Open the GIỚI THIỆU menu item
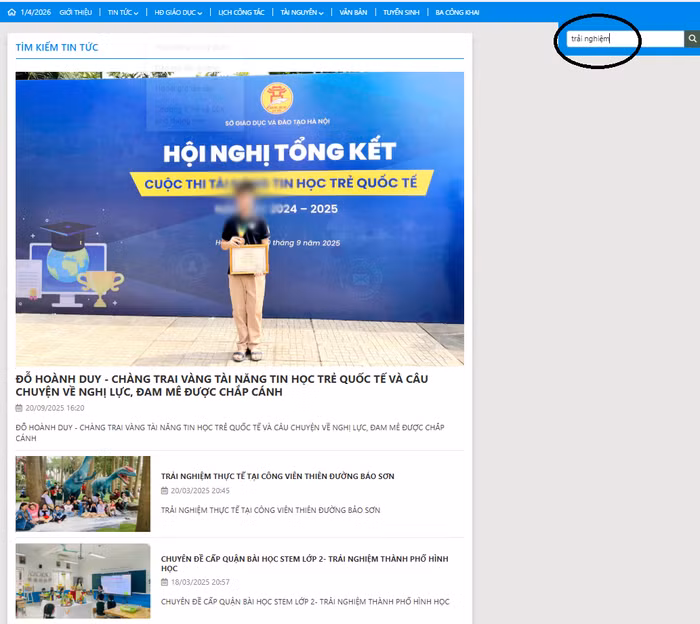The image size is (700, 624). pyautogui.click(x=75, y=12)
